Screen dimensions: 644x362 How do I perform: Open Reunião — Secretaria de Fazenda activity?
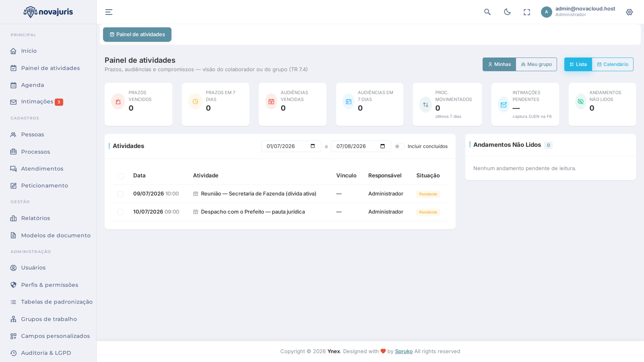259,194
